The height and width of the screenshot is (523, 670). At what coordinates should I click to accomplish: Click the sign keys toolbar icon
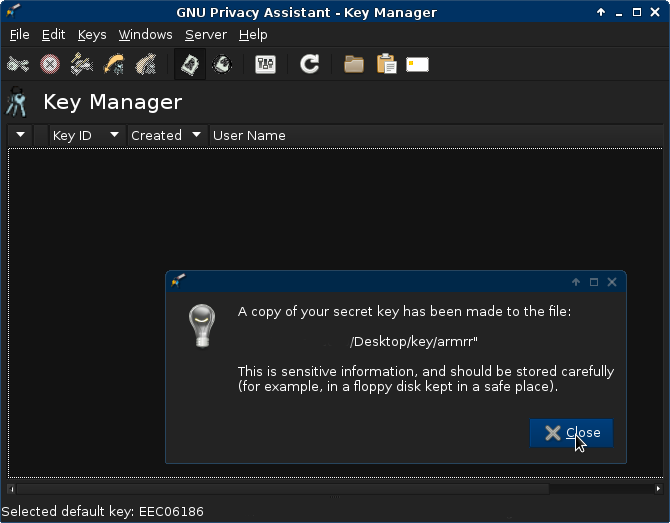click(82, 65)
